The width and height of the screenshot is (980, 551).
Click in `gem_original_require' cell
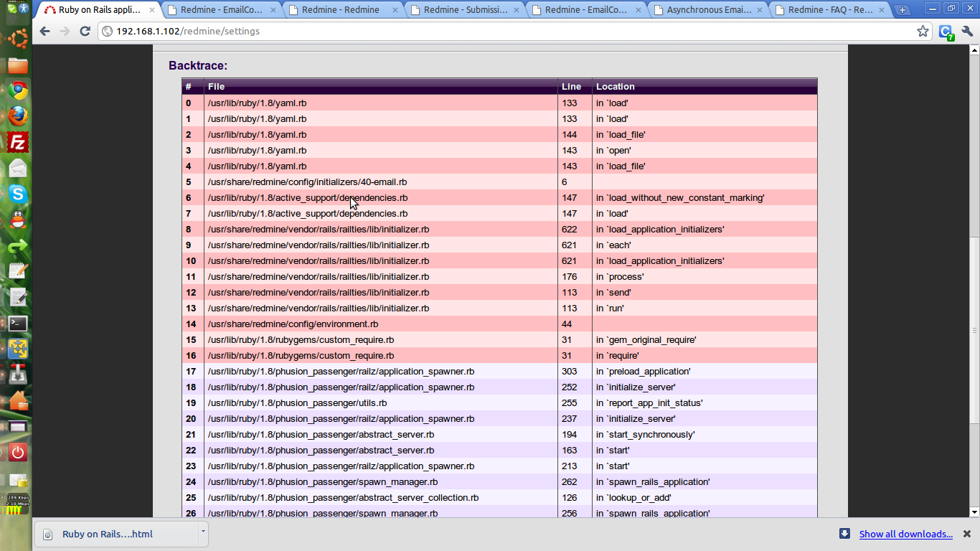click(705, 340)
